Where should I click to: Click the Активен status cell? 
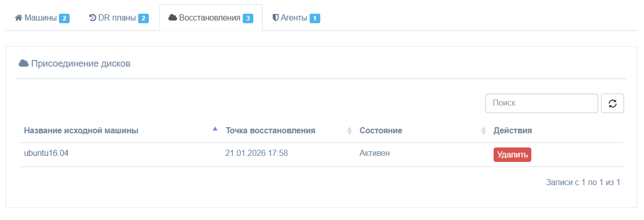pos(375,153)
